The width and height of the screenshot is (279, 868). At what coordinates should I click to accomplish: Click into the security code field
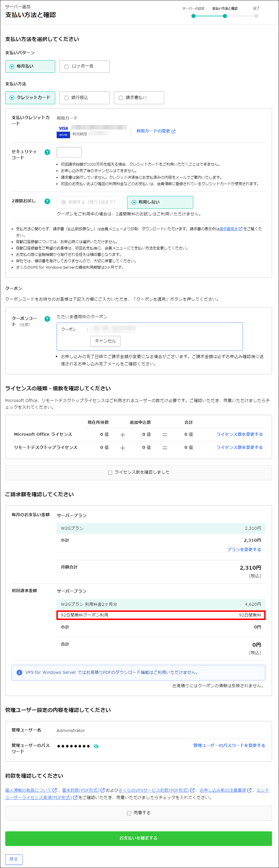pyautogui.click(x=69, y=152)
